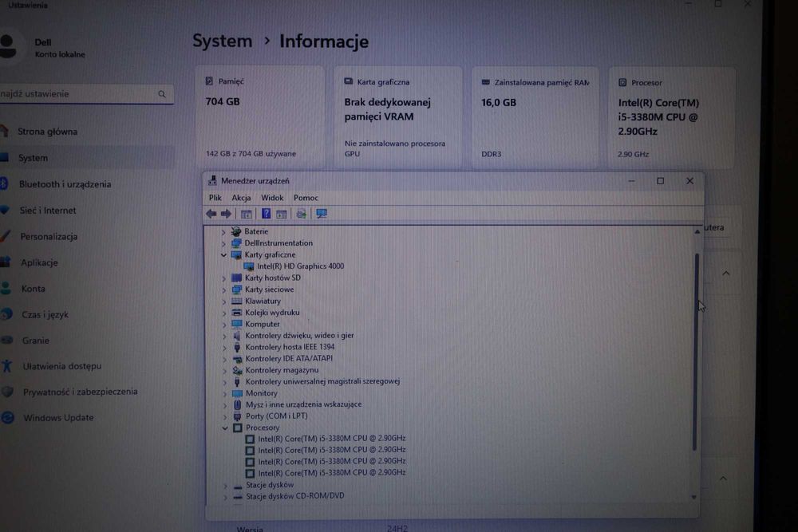
Task: Select the Komputer tree item
Action: tap(262, 324)
